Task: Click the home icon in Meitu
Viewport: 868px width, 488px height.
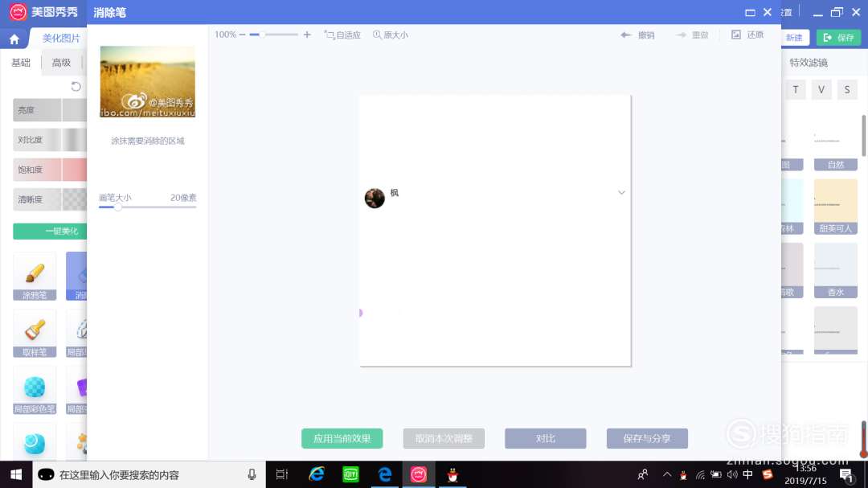Action: [x=14, y=39]
